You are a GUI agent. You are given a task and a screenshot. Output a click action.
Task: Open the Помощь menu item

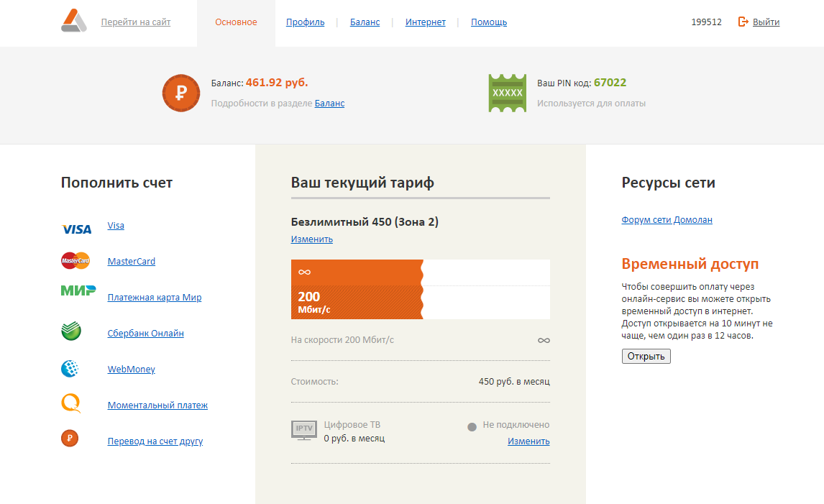(x=489, y=22)
